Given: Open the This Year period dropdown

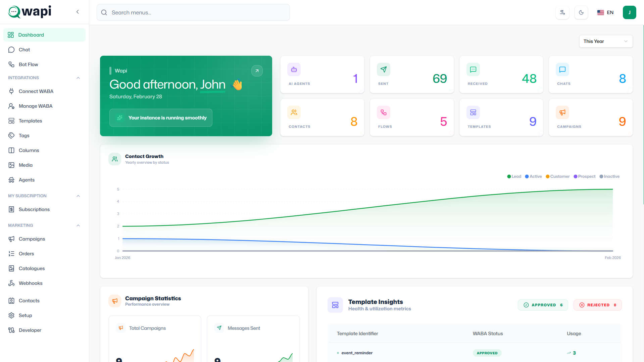Looking at the screenshot, I should pos(606,41).
